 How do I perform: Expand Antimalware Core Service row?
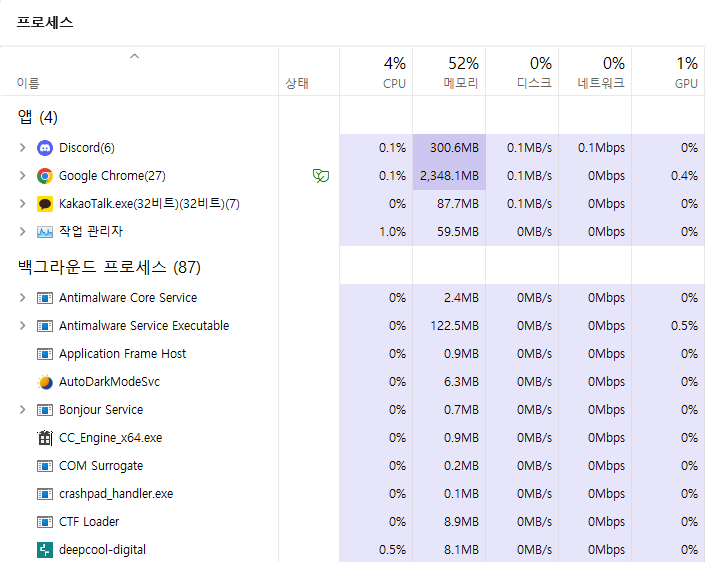23,298
